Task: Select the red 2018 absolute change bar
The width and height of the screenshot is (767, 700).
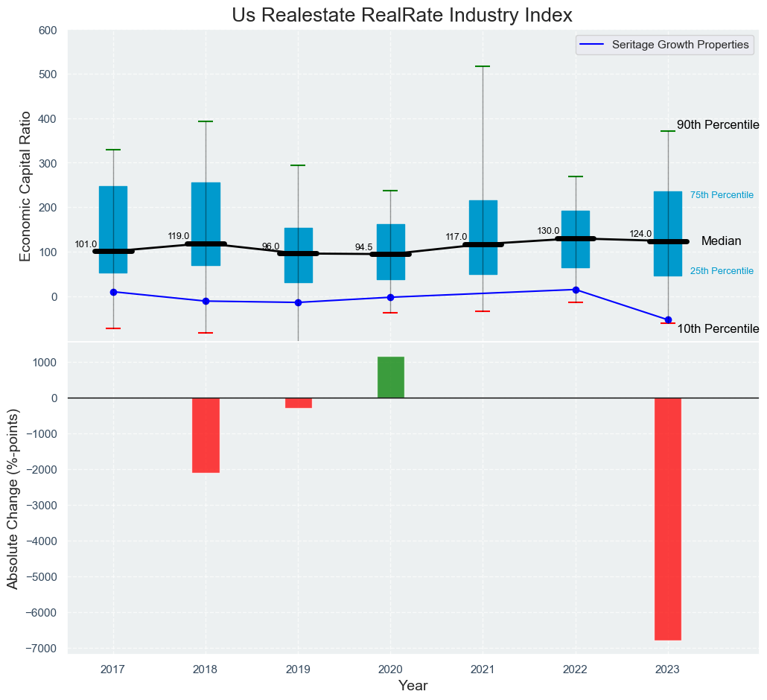Action: (206, 435)
